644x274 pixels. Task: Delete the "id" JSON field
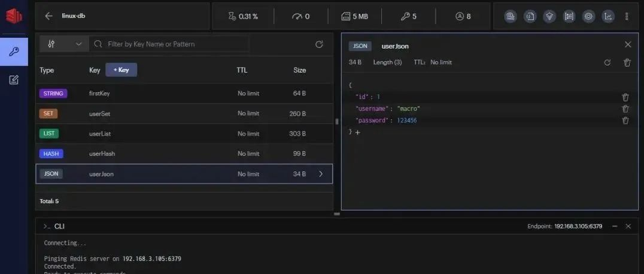coord(625,97)
